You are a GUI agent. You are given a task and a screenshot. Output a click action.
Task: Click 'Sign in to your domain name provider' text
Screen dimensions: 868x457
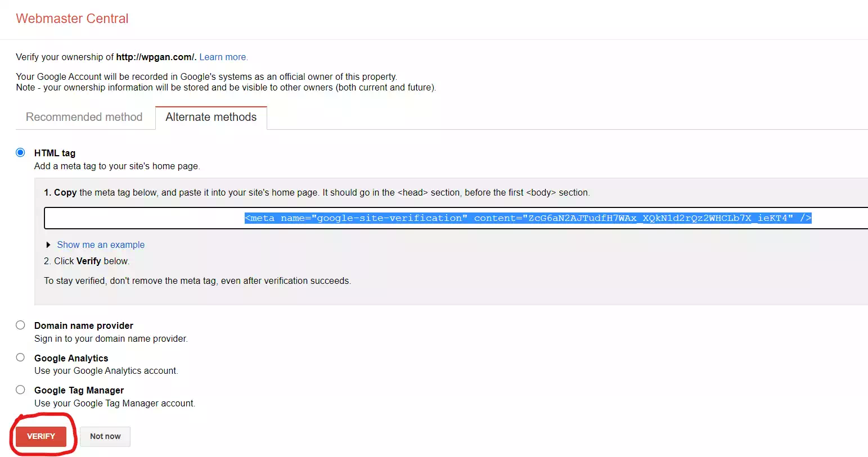click(x=111, y=338)
